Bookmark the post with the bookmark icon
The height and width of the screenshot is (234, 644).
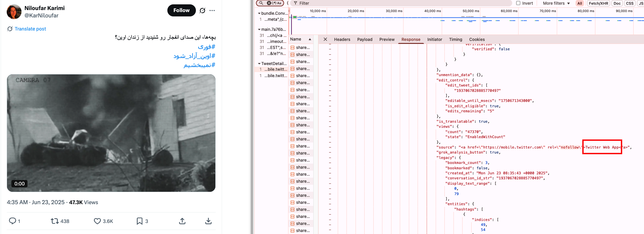click(x=140, y=221)
